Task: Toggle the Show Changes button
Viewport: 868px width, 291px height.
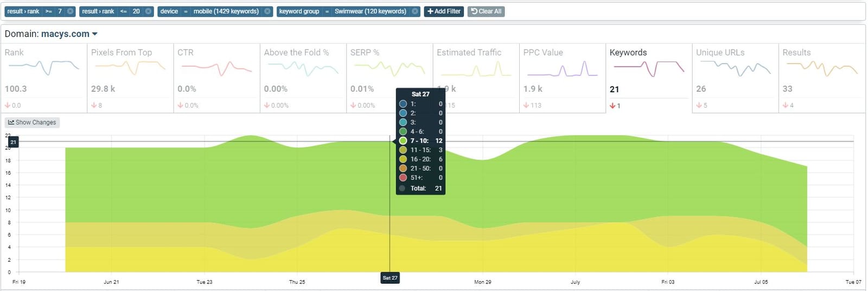Action: pos(32,123)
